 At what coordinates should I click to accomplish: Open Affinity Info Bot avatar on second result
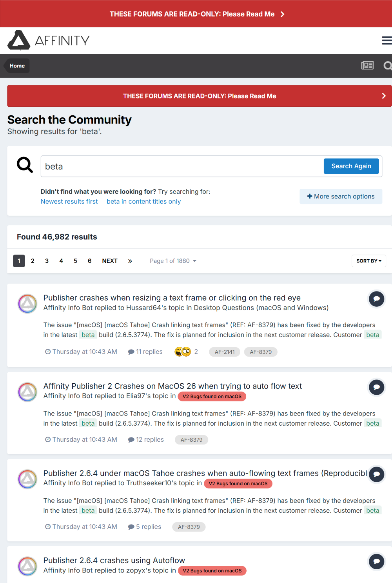click(27, 392)
